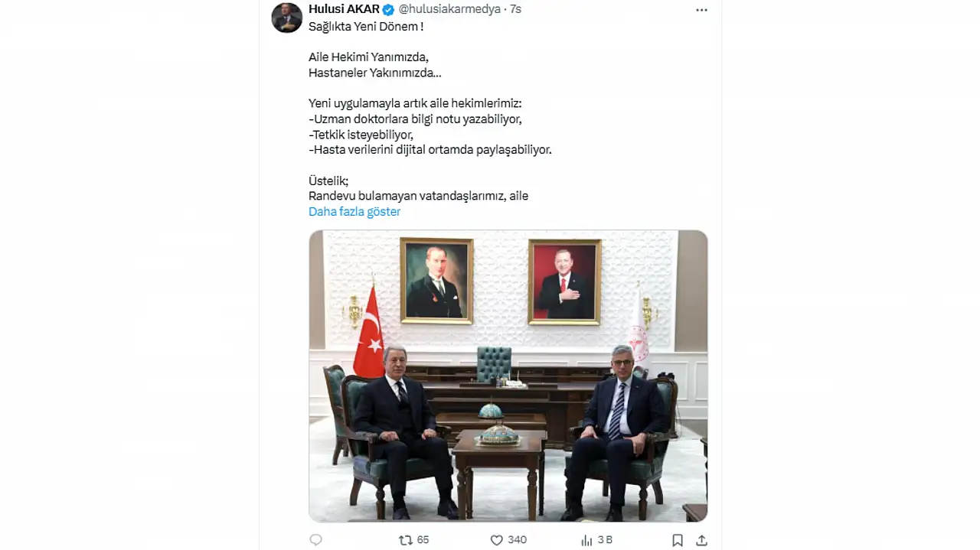View tweet analytics bar chart icon

click(586, 540)
